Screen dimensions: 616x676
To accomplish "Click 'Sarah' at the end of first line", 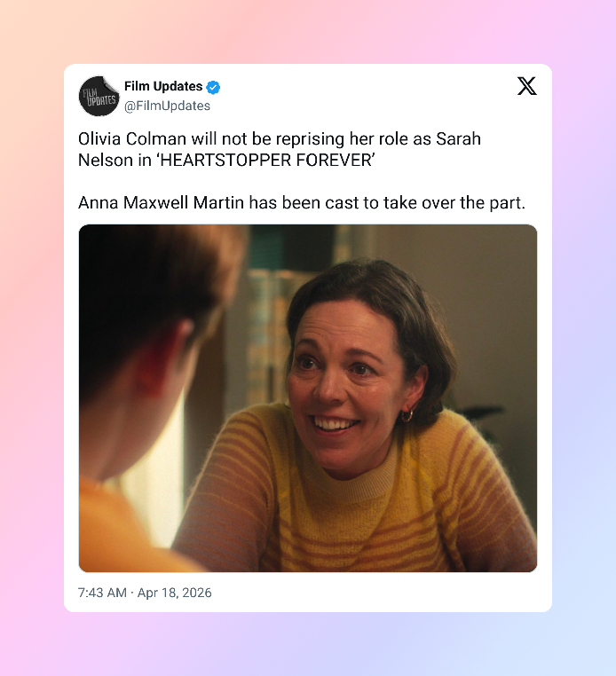I will [x=458, y=139].
